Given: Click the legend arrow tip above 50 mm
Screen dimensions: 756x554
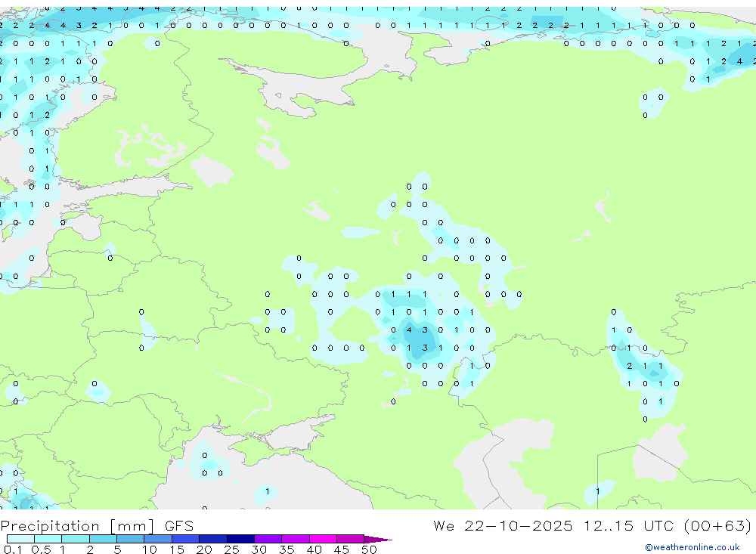Looking at the screenshot, I should coord(377,539).
